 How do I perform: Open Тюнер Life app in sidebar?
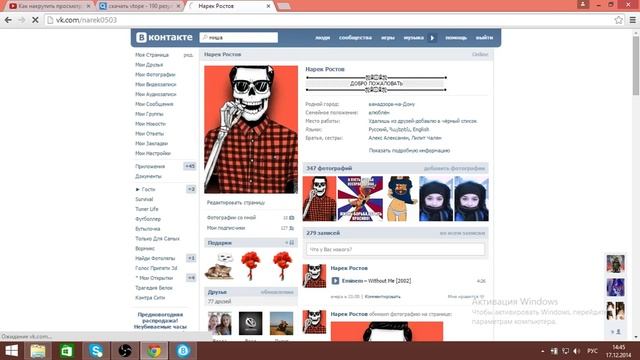coord(147,209)
